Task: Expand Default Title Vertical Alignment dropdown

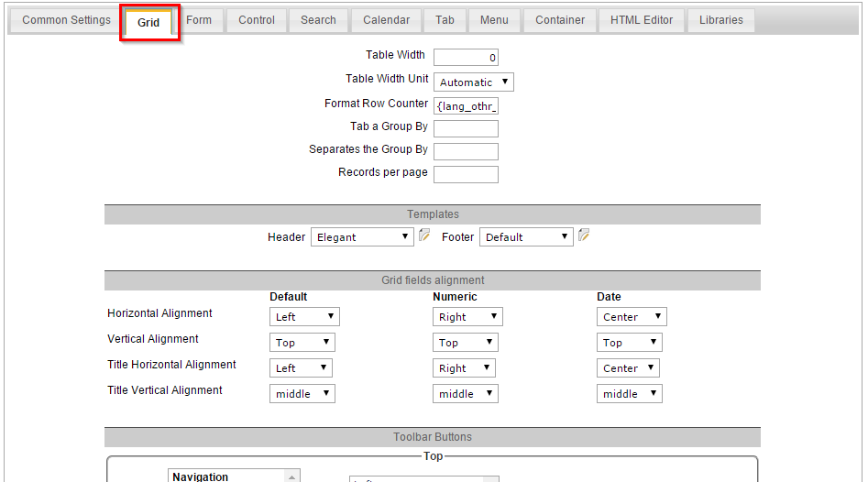Action: click(x=302, y=394)
